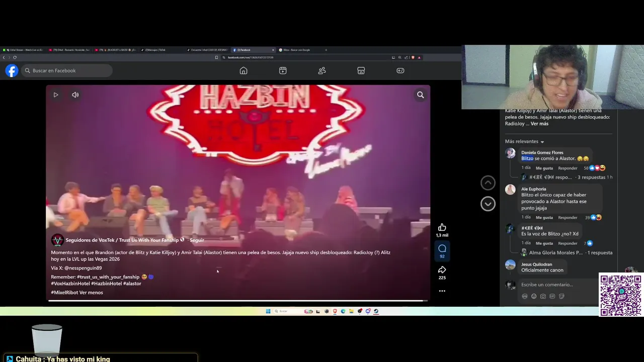Go to next reel with down chevron
The image size is (644, 362).
(x=488, y=204)
